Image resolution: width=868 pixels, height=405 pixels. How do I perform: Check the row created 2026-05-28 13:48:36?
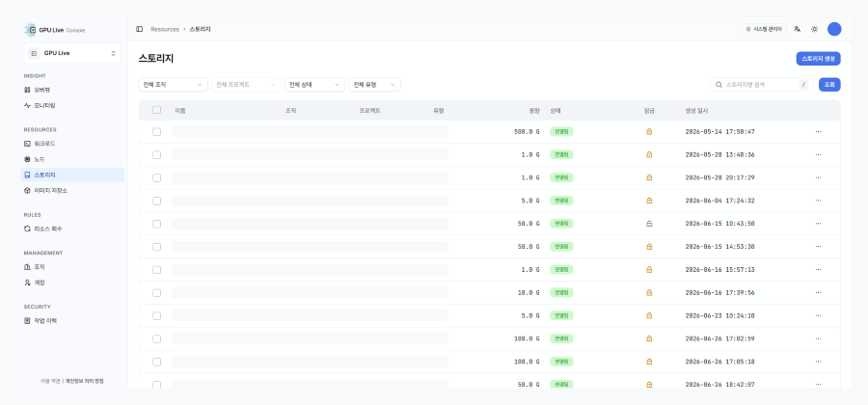156,155
